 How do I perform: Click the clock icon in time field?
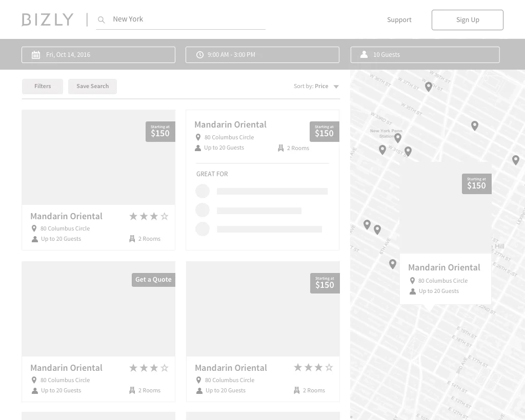(x=200, y=55)
